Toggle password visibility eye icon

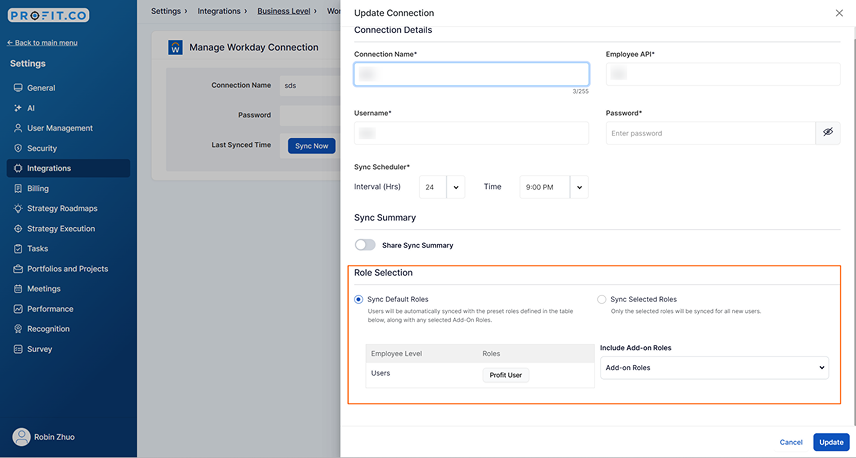click(828, 133)
